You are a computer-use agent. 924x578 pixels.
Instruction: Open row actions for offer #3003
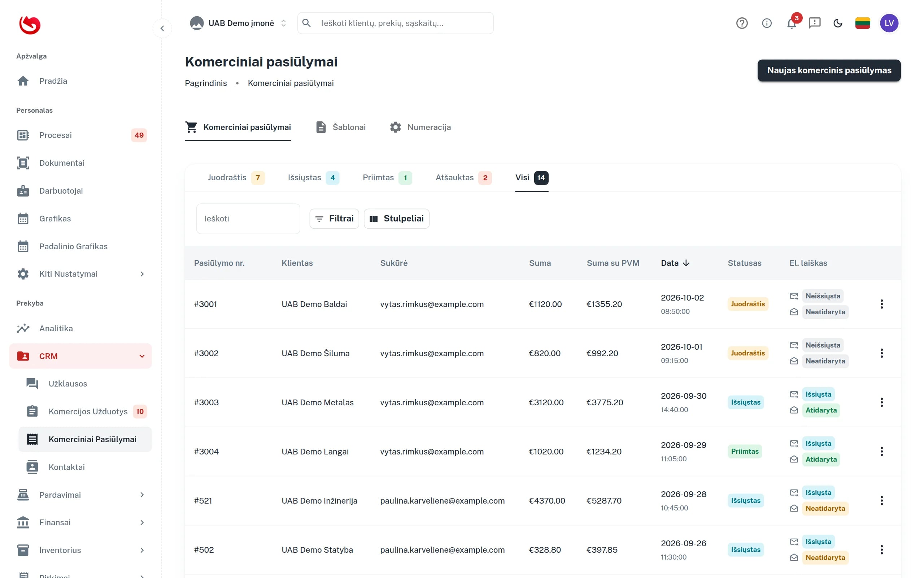881,402
